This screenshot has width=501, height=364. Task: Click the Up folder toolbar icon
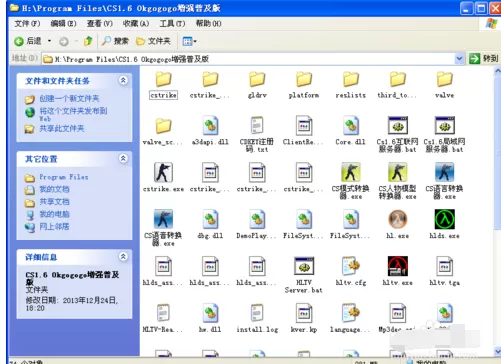click(88, 41)
